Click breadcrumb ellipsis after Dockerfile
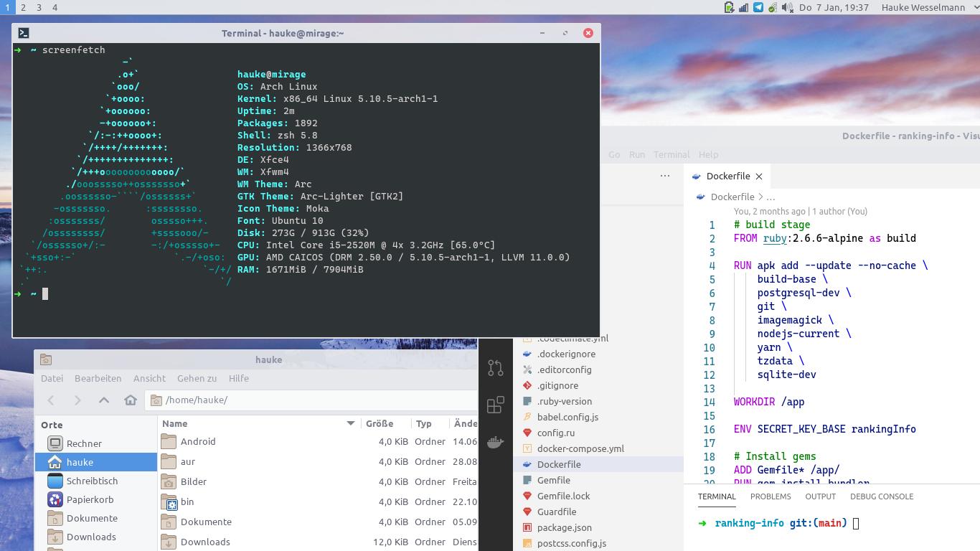 [x=771, y=197]
